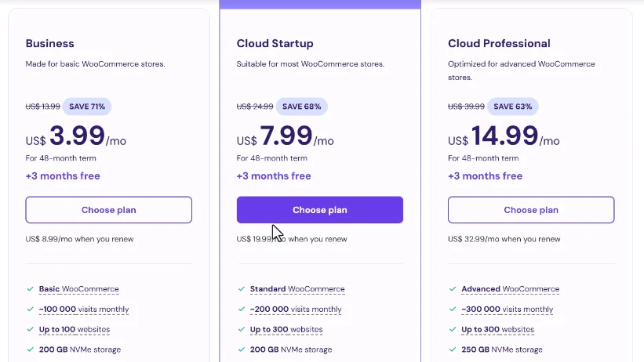Click US$ 32.99/mo renewal note
The height and width of the screenshot is (362, 644).
click(x=504, y=239)
